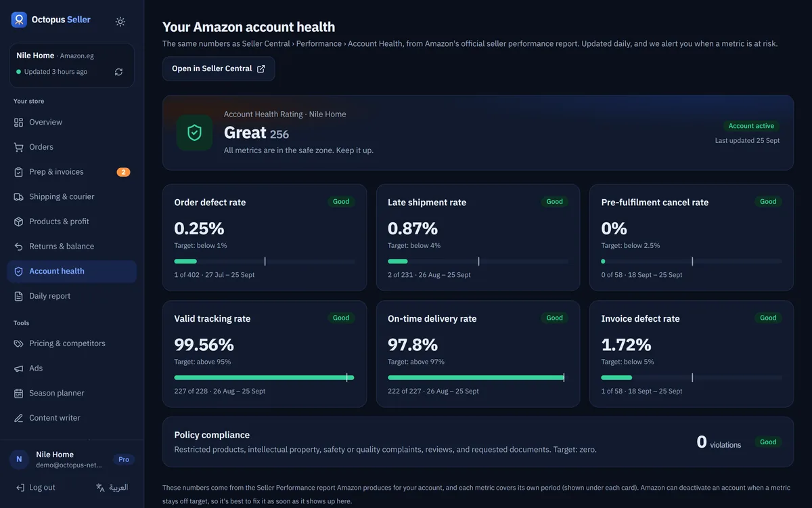Viewport: 812px width, 508px height.
Task: Toggle the light/dark theme sun icon
Action: click(x=120, y=22)
